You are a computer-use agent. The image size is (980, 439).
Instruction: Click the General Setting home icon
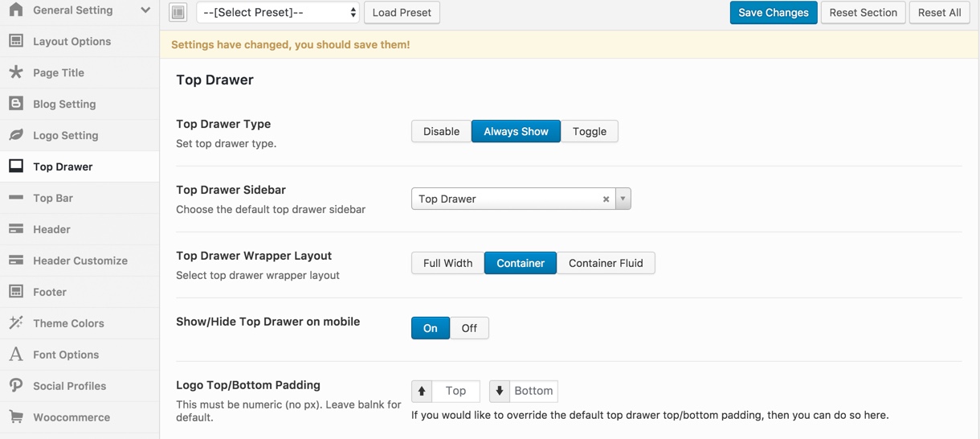16,10
